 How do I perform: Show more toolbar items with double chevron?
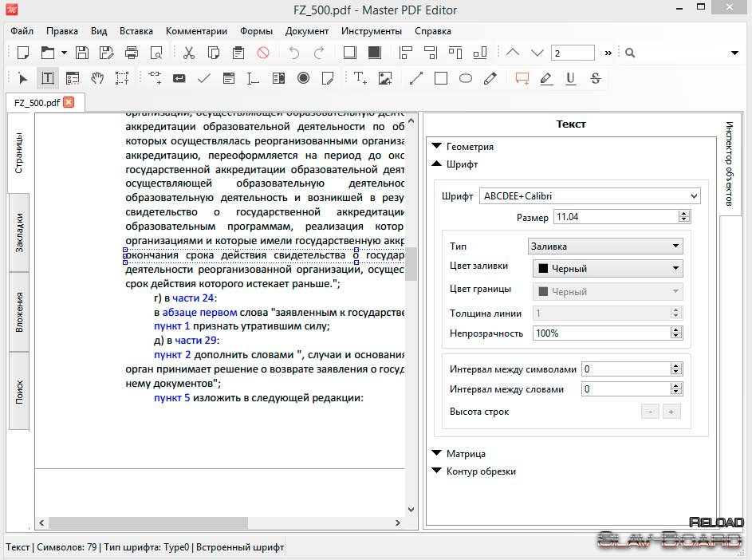point(608,53)
